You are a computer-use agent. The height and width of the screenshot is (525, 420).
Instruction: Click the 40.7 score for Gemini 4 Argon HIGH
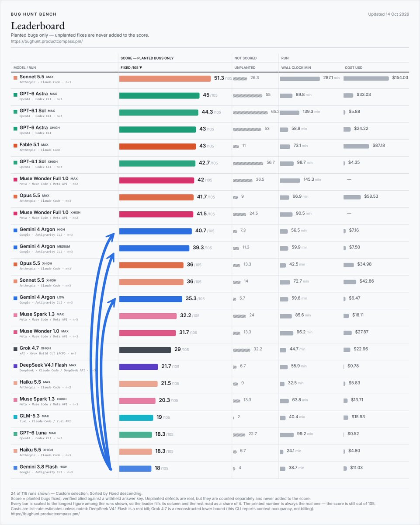201,231
